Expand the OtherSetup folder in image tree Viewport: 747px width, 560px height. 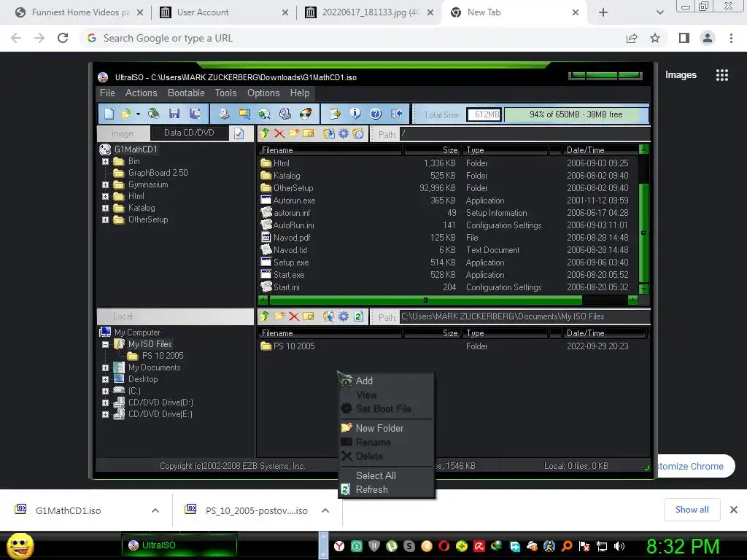click(x=105, y=220)
